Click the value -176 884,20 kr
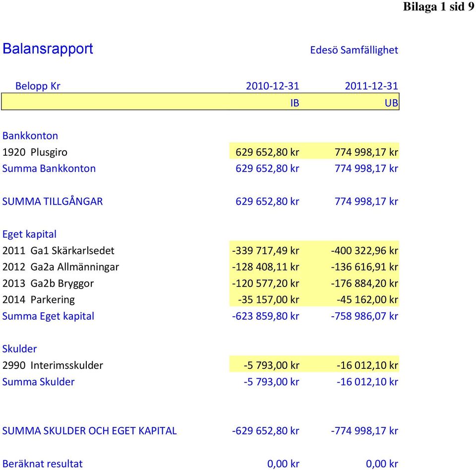 point(364,284)
